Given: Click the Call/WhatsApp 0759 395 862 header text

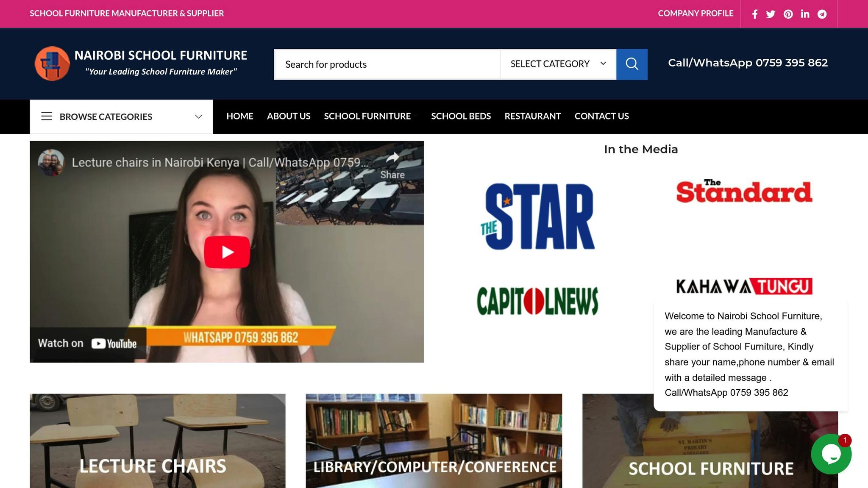Looking at the screenshot, I should tap(748, 63).
